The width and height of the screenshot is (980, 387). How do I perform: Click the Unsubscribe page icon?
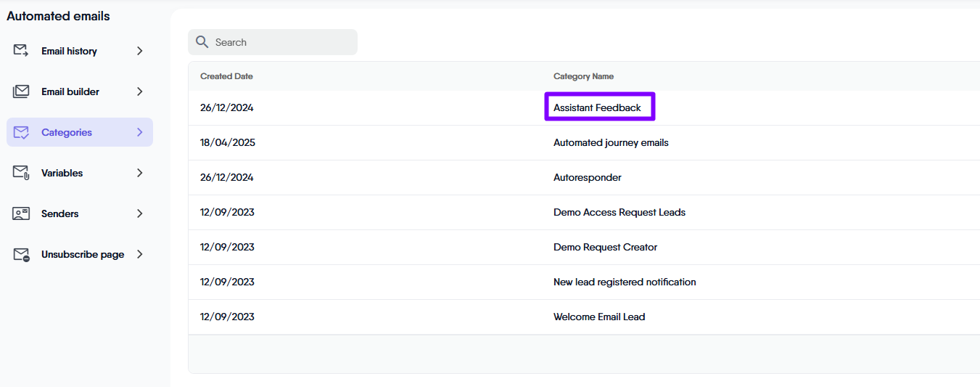point(21,254)
